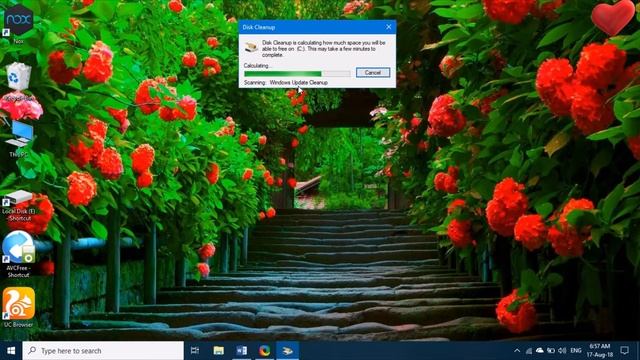Viewport: 640px width, 360px height.
Task: Click the Disk Cleanup progress bar
Action: tap(297, 73)
